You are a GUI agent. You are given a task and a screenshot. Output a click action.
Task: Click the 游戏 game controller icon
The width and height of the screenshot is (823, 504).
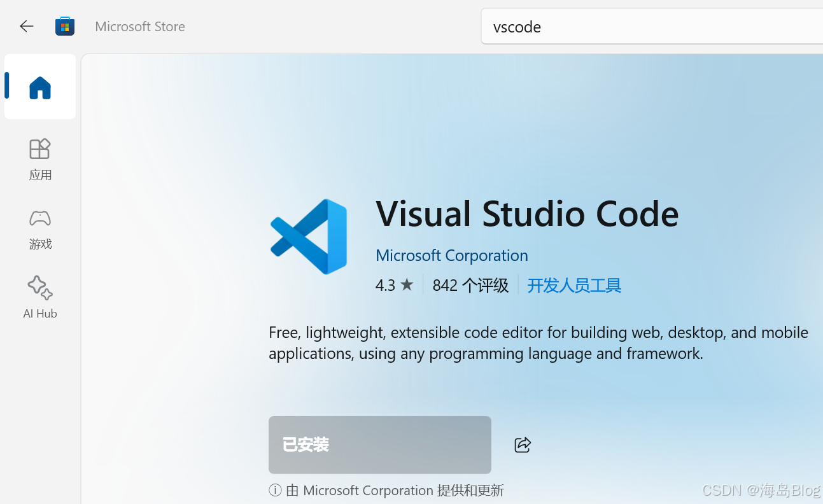pos(39,218)
